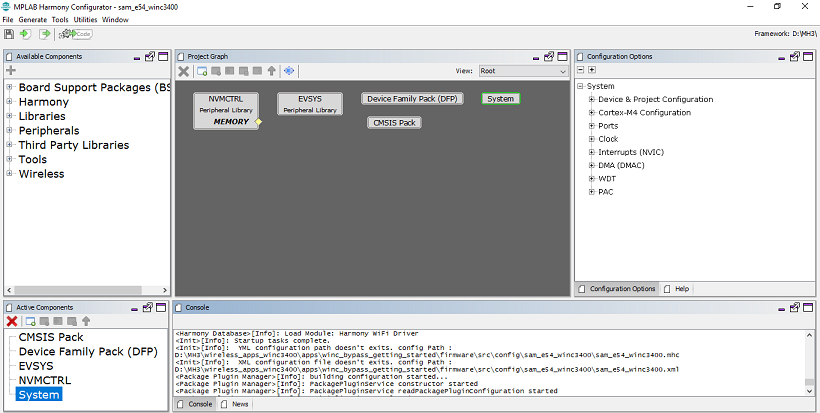Click the Available Components horizontal scrollbar
820x413 pixels.
[x=78, y=290]
